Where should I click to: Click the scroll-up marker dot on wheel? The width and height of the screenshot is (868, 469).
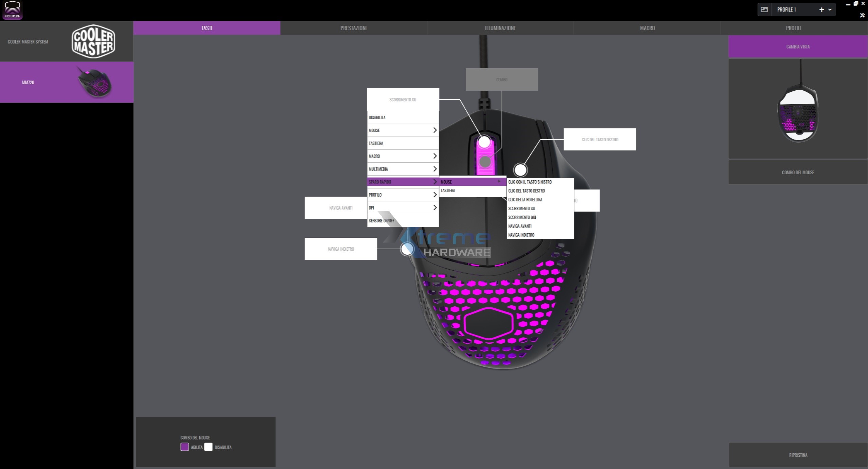tap(484, 142)
